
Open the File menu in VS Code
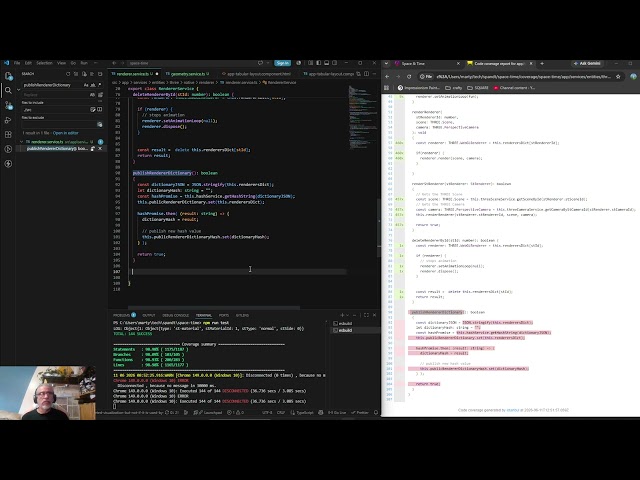point(17,63)
